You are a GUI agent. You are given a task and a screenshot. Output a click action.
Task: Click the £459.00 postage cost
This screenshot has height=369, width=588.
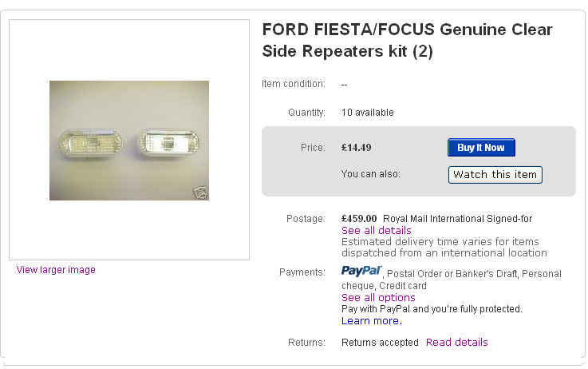(358, 218)
